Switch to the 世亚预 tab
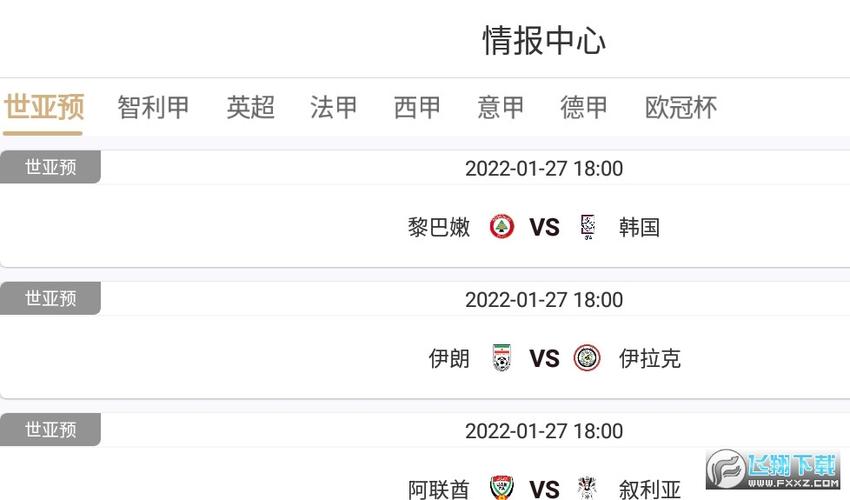850x500 pixels. [43, 107]
